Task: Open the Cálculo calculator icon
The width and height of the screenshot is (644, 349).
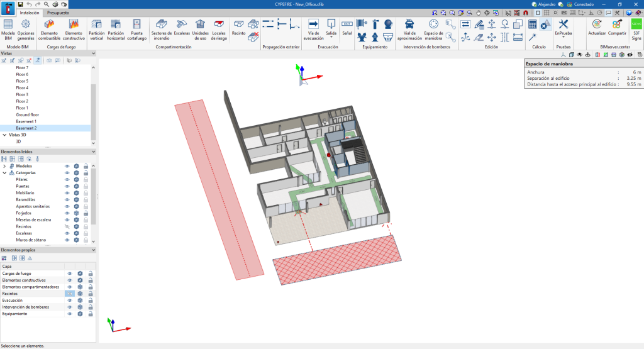Action: [532, 25]
